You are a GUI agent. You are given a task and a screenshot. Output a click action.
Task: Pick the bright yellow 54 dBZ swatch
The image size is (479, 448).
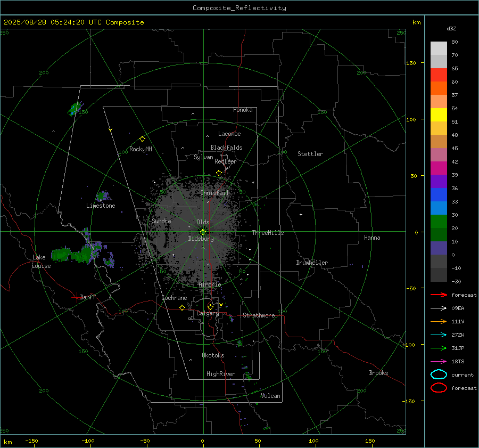pyautogui.click(x=439, y=115)
